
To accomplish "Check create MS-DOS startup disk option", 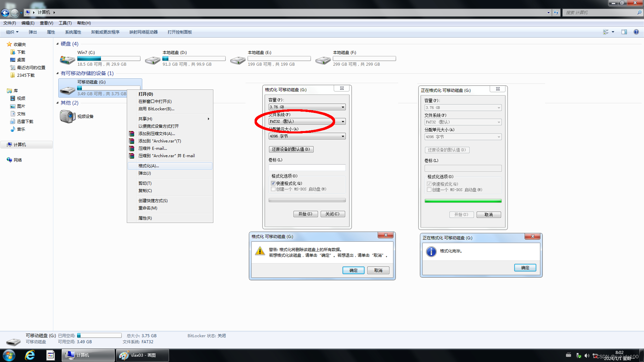I will pos(273,189).
